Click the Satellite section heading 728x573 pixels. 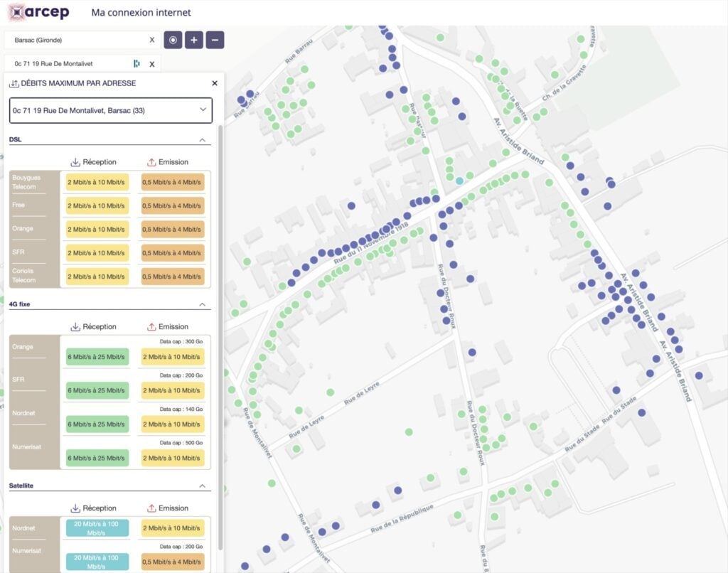[21, 486]
